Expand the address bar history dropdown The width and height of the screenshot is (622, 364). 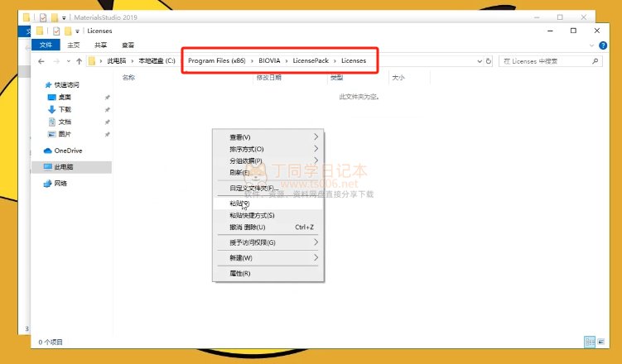point(480,61)
